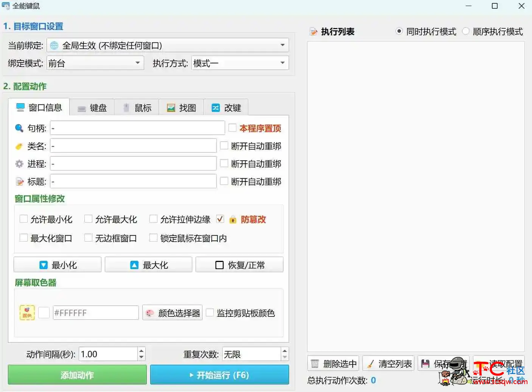Toggle 断开自动重绑 for 进程 row

[x=224, y=163]
